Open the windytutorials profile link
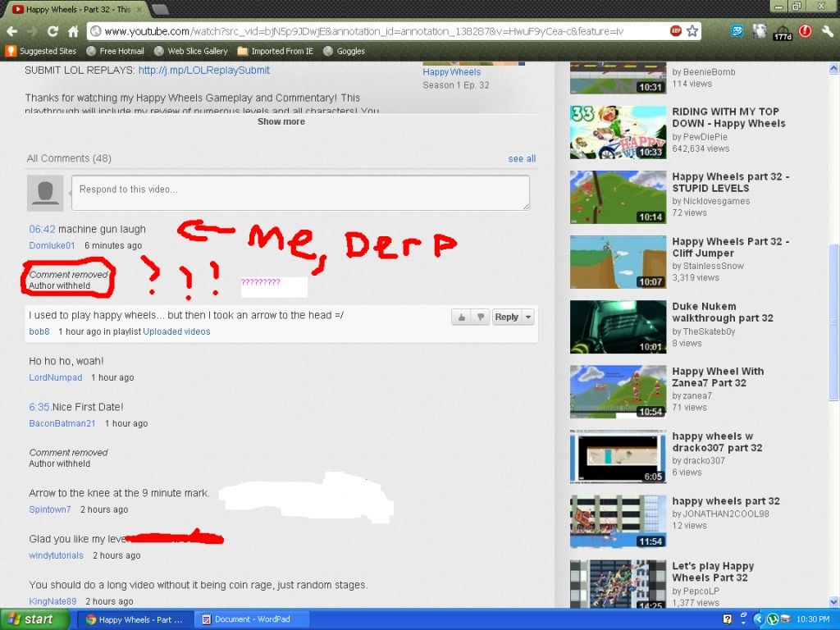 (x=57, y=555)
